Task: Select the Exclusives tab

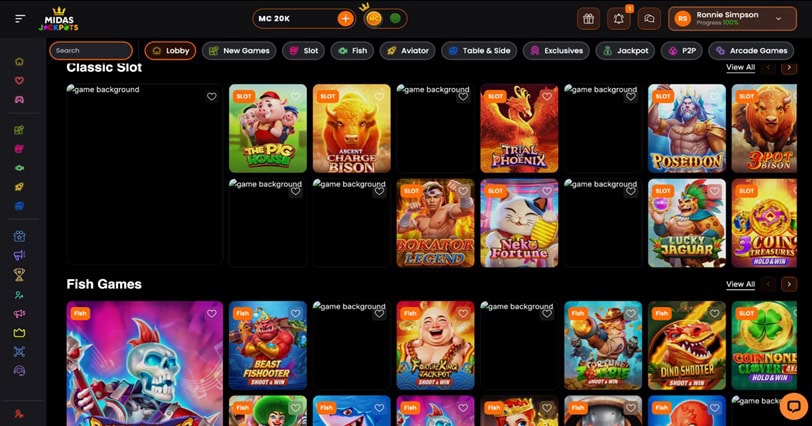Action: [556, 51]
